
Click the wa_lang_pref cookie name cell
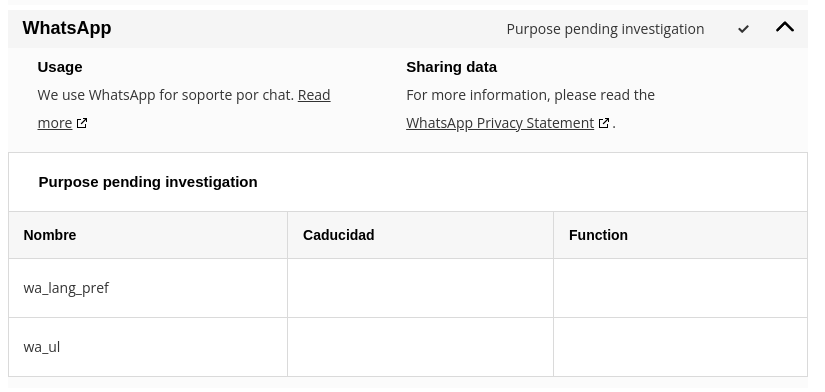[148, 288]
